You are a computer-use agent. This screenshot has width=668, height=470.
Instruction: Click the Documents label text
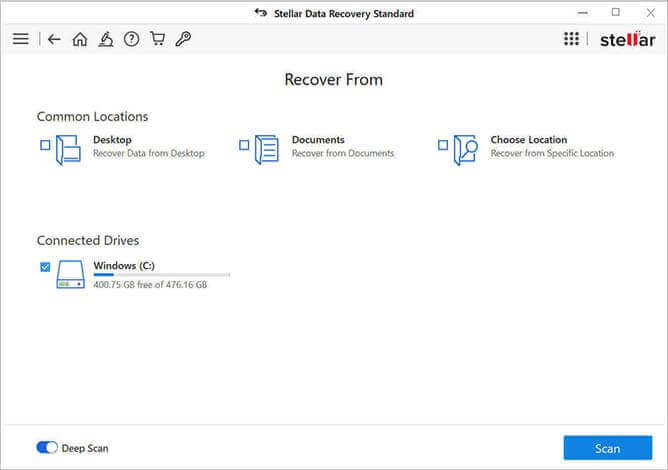coord(318,140)
